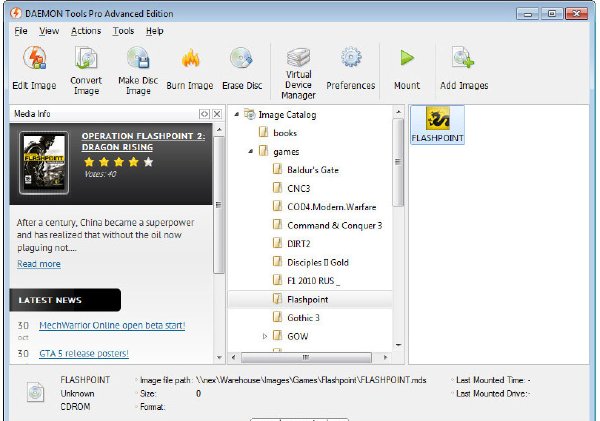The width and height of the screenshot is (600, 421).
Task: Collapse the Image Catalog root node
Action: [x=237, y=114]
